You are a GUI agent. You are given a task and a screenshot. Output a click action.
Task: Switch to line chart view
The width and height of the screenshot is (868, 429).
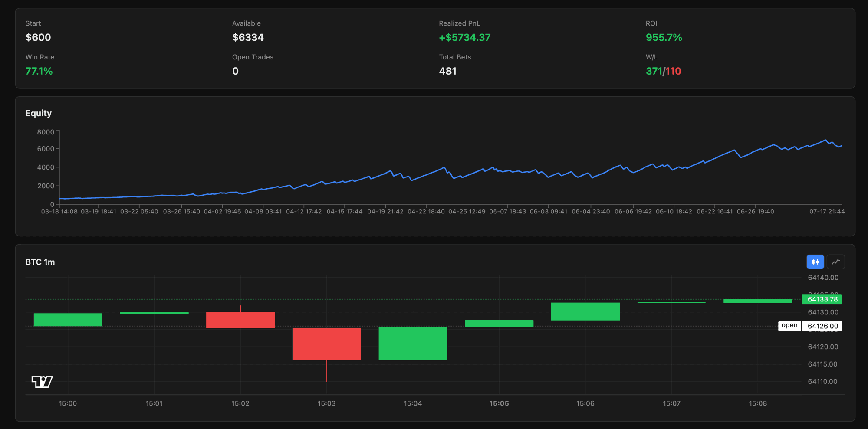pos(835,262)
